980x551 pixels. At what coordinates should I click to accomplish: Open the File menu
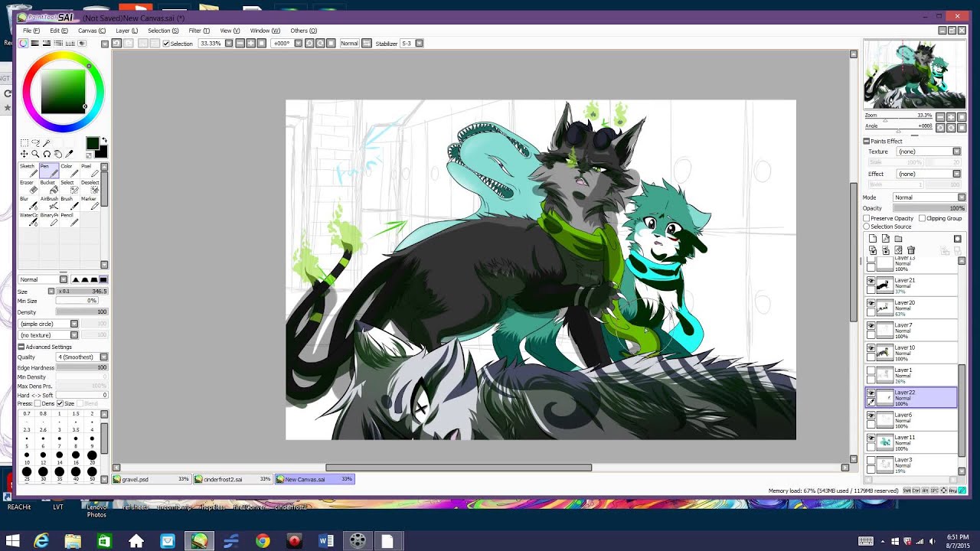[31, 31]
